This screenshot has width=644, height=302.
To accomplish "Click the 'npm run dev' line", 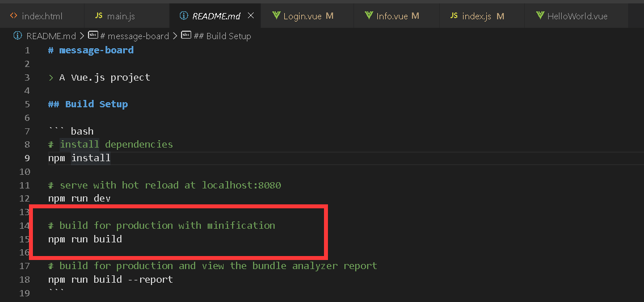I will click(x=79, y=199).
